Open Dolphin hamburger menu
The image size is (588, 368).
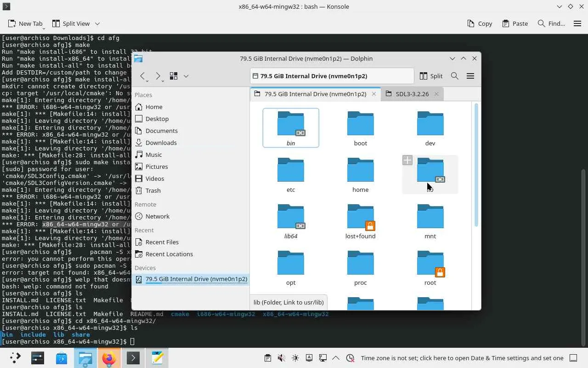(x=470, y=76)
